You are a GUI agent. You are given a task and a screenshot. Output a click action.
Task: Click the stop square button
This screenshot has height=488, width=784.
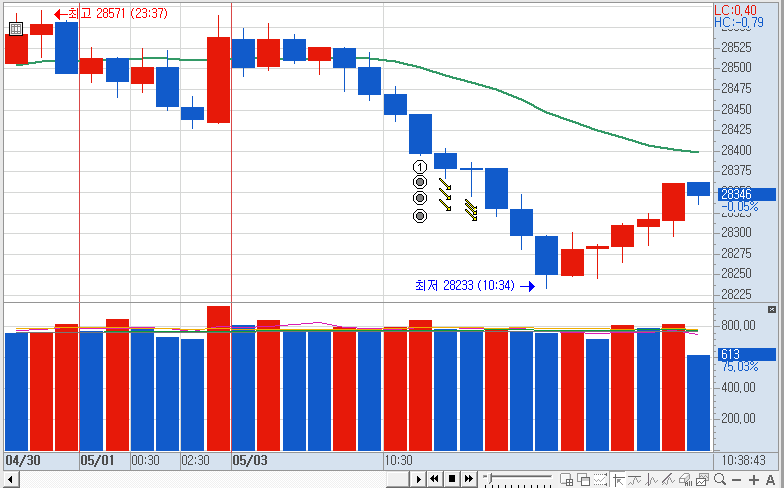tap(452, 479)
